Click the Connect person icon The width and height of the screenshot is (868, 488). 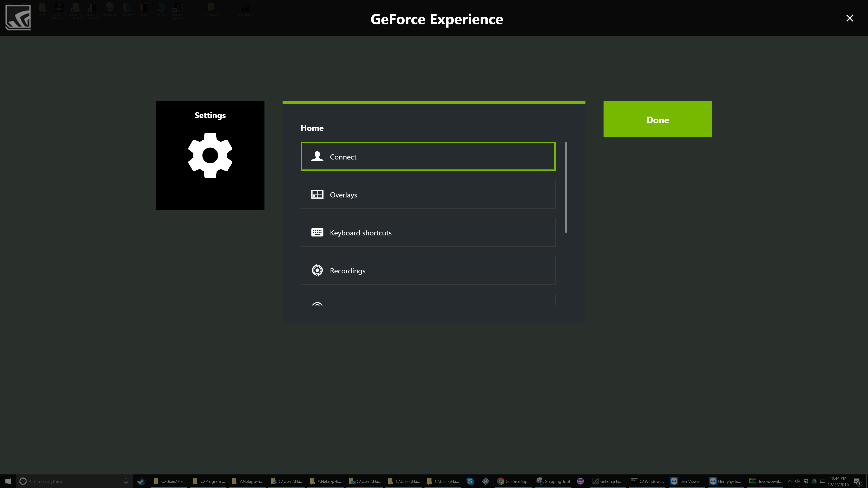(317, 157)
